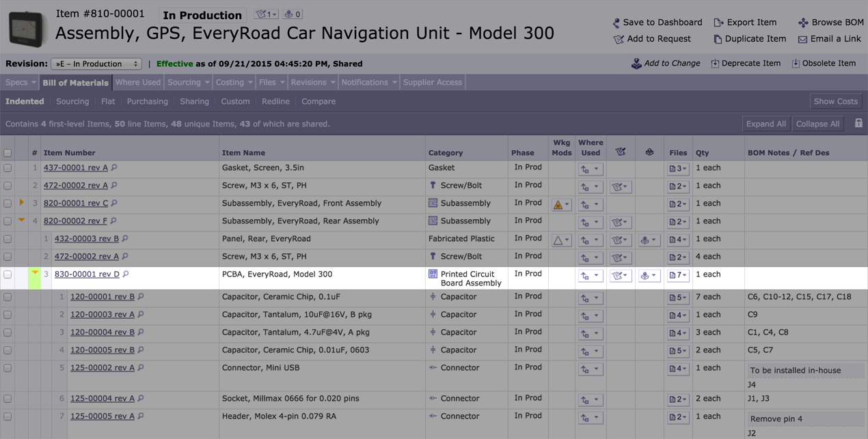868x439 pixels.
Task: Click the Duplicate Item icon
Action: tap(718, 39)
